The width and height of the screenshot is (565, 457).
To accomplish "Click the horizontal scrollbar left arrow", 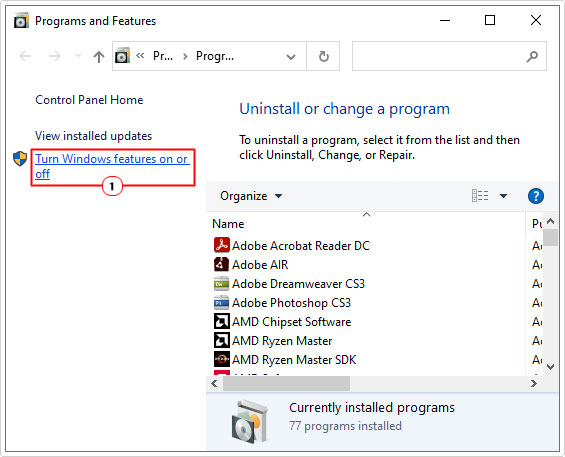I will 214,383.
